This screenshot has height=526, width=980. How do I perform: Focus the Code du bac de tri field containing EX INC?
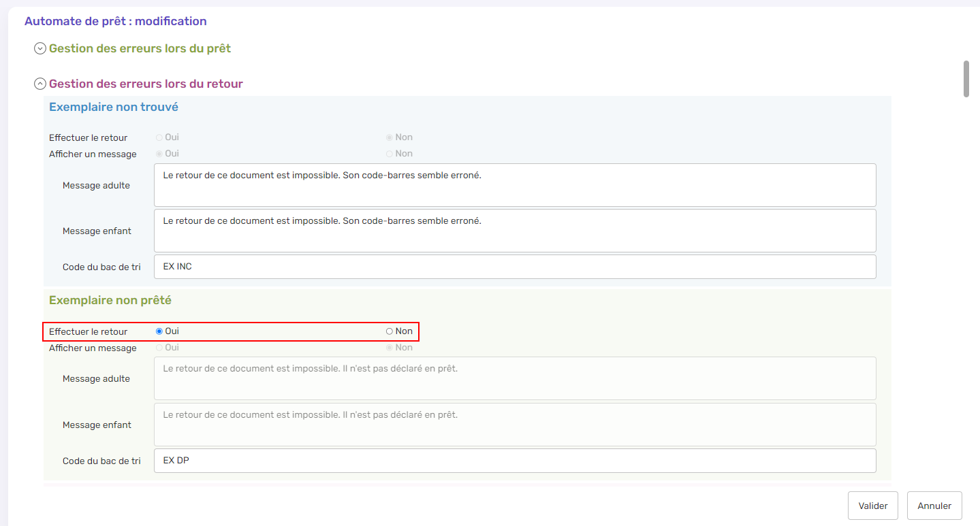[514, 267]
